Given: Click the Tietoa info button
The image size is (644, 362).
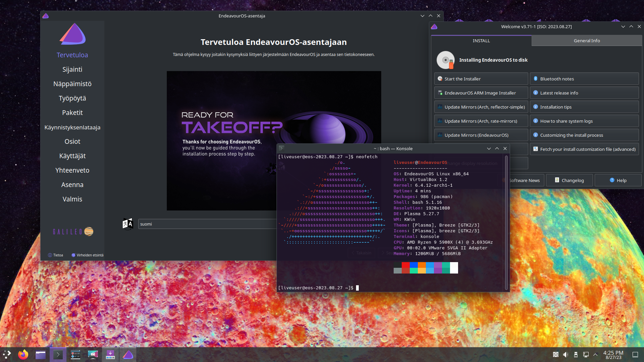Looking at the screenshot, I should point(56,255).
